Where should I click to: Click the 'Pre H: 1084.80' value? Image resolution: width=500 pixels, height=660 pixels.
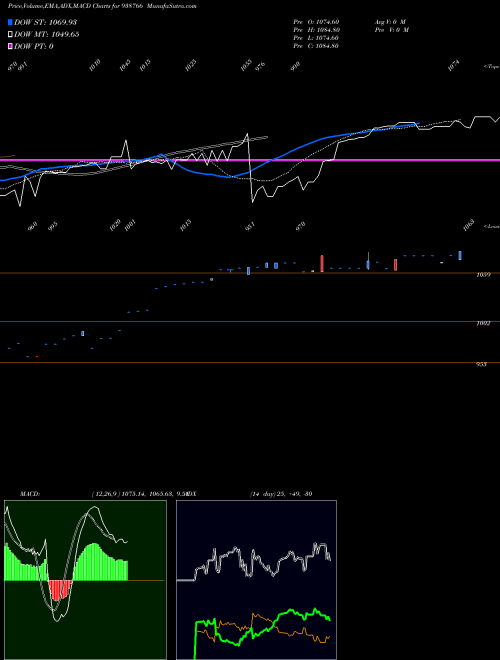point(316,30)
